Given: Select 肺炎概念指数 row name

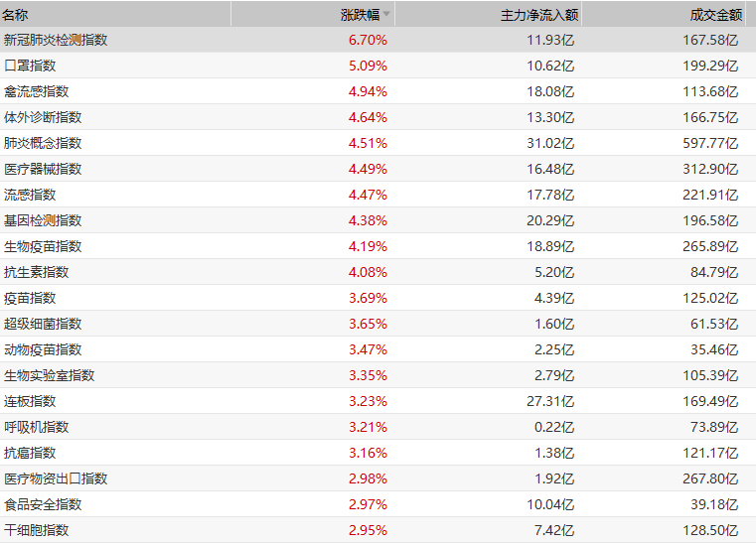Looking at the screenshot, I should (x=43, y=144).
